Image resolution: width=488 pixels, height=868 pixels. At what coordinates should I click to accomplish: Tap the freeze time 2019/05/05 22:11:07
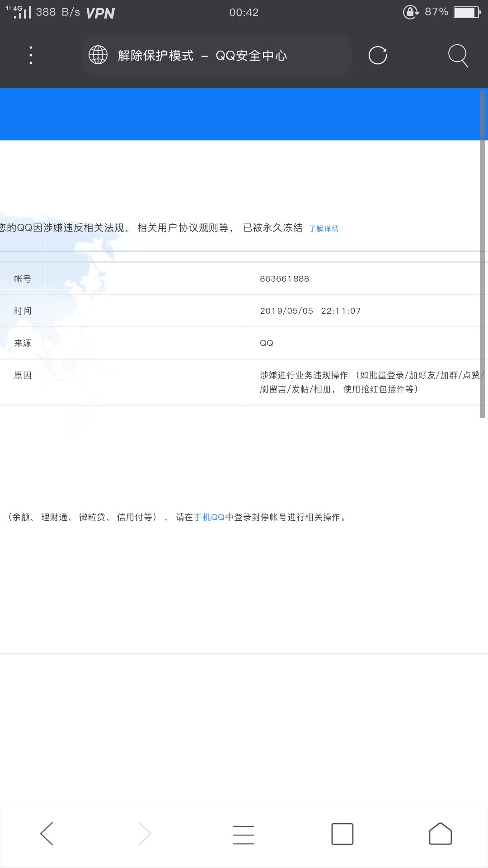(x=310, y=311)
